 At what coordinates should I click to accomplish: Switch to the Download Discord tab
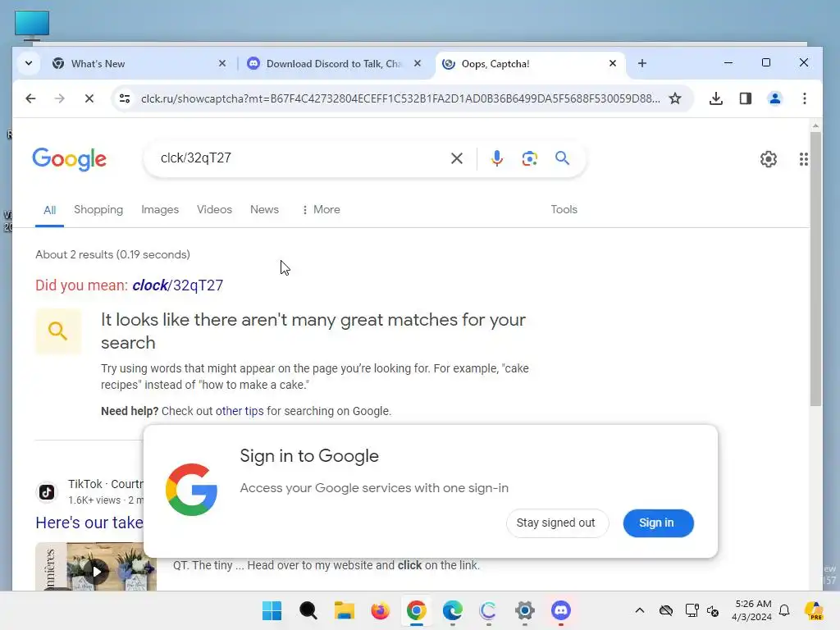coord(333,63)
